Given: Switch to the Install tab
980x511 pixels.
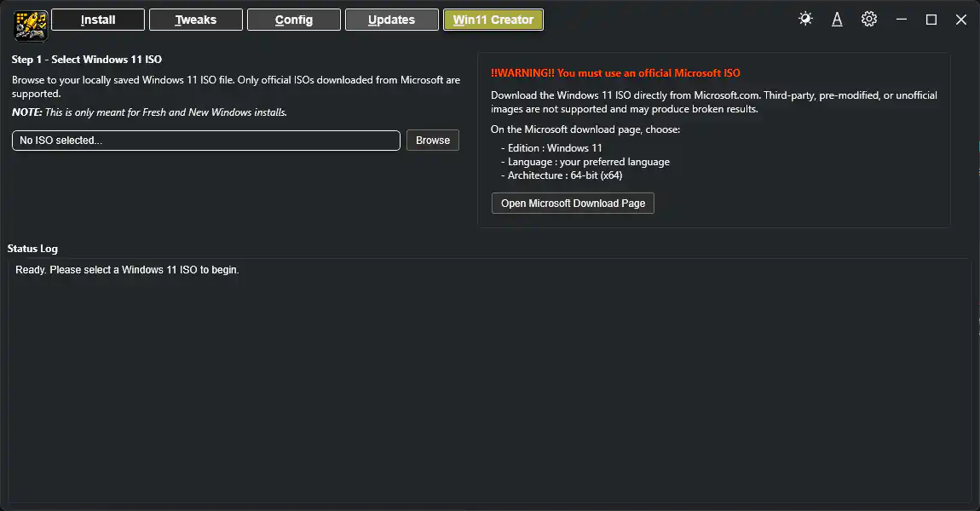Looking at the screenshot, I should click(x=98, y=20).
